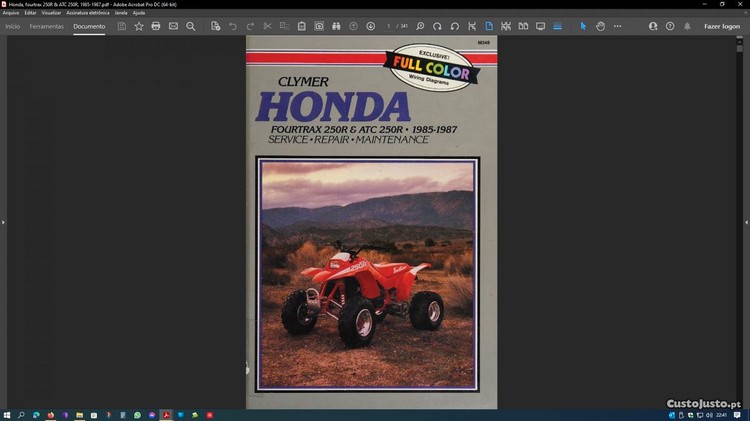This screenshot has width=750, height=421.
Task: Activate the arrow selection tool
Action: pyautogui.click(x=584, y=26)
